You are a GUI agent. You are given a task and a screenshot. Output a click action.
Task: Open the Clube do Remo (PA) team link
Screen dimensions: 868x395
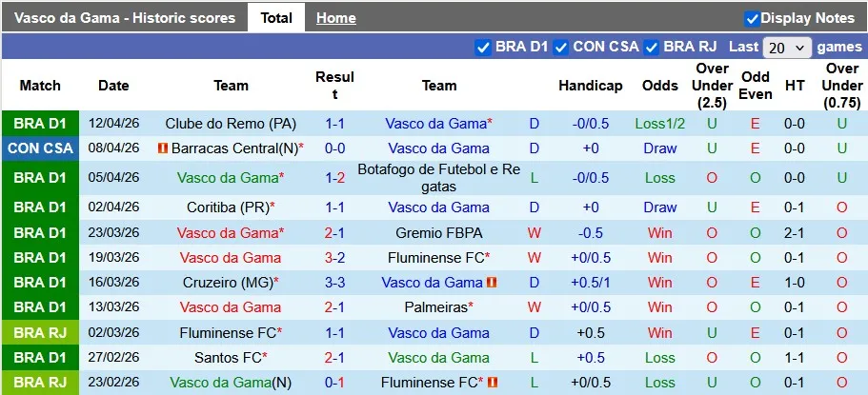click(231, 124)
